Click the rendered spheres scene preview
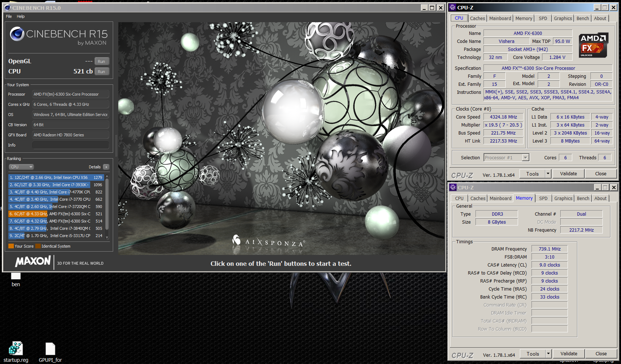Viewport: 621px width, 364px height. pos(281,138)
